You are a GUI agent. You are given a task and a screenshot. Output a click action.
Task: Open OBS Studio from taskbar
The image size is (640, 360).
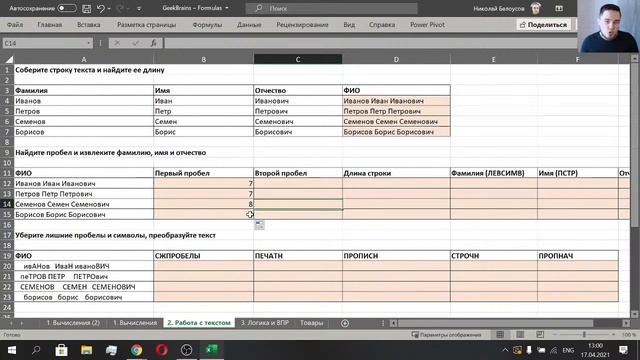tap(187, 350)
